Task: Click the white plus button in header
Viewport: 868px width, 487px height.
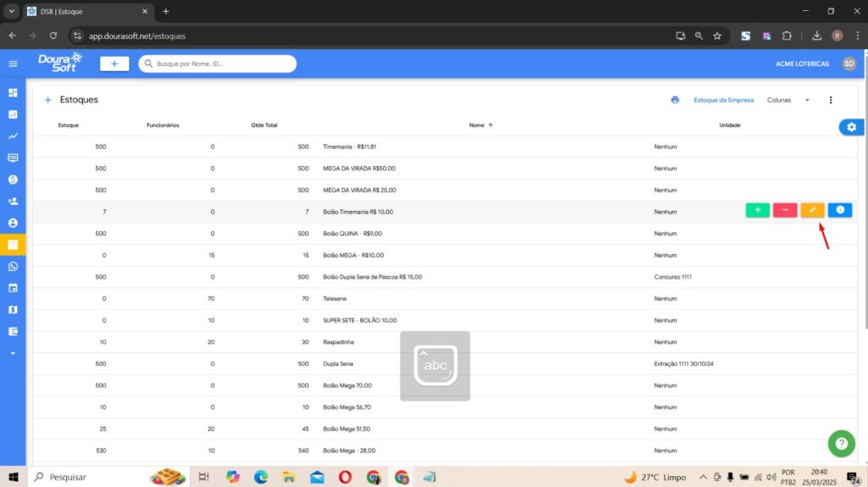Action: [x=114, y=64]
